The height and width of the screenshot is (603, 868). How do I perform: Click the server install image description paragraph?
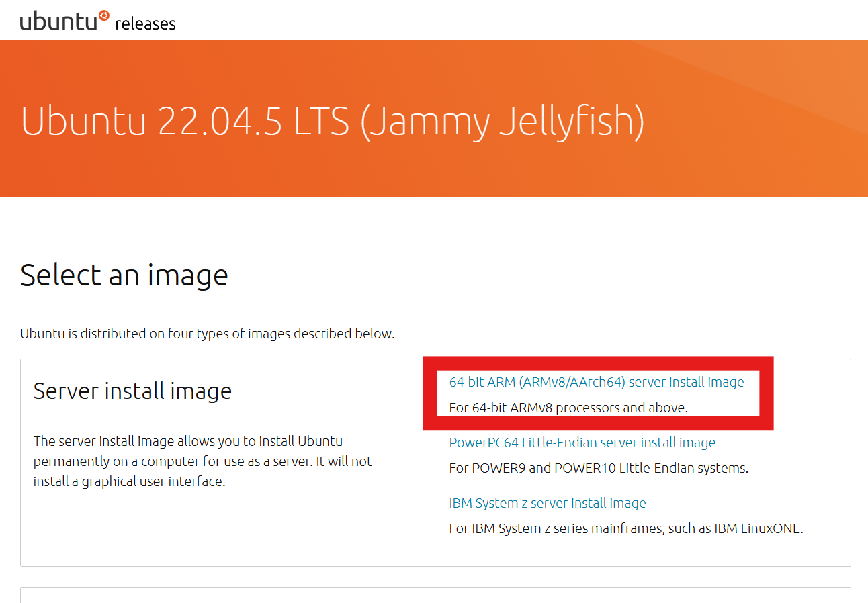[x=202, y=461]
